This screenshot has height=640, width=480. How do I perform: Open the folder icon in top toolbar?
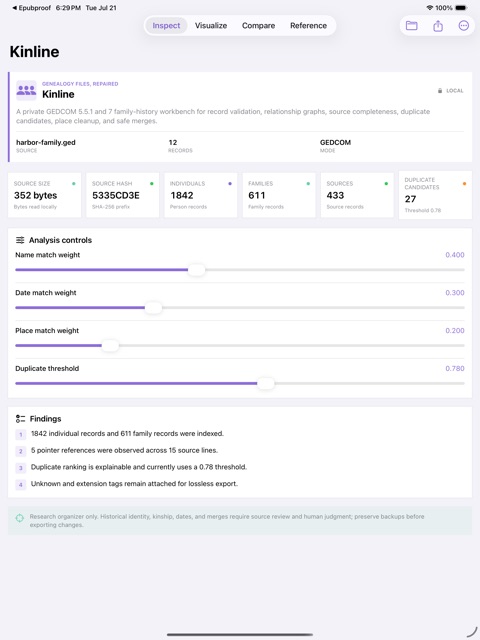click(411, 26)
